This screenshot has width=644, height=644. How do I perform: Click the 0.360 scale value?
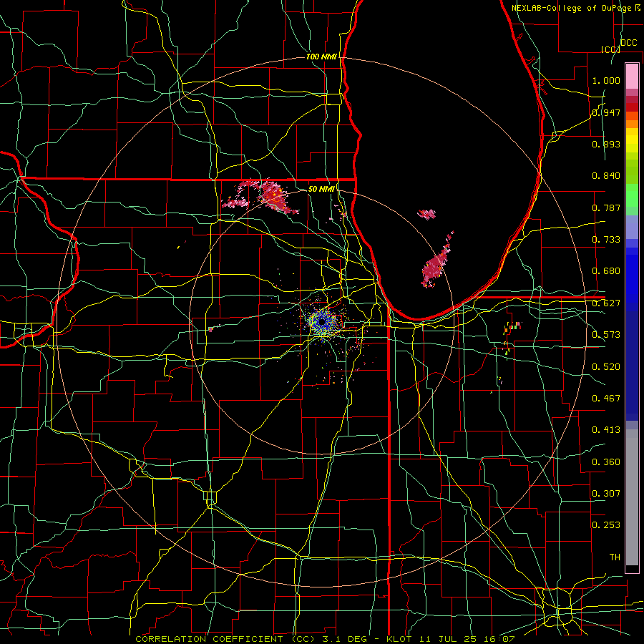606,462
